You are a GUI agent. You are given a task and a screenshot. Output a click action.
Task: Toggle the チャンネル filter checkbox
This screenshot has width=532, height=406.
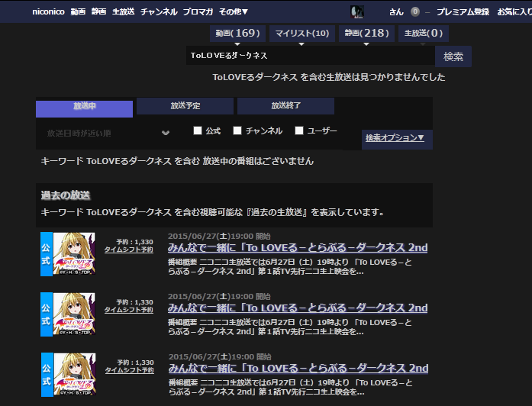[x=237, y=130]
